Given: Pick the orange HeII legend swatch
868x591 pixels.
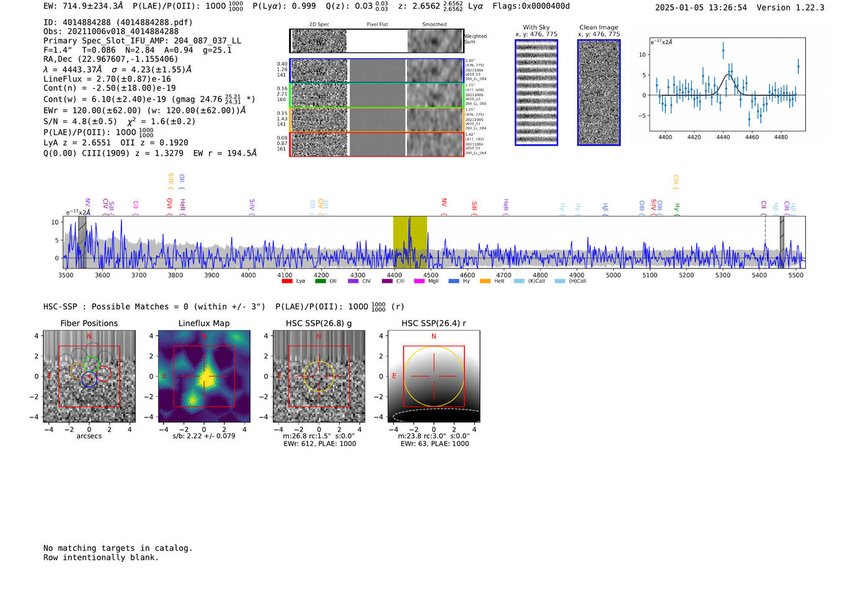Looking at the screenshot, I should [485, 282].
